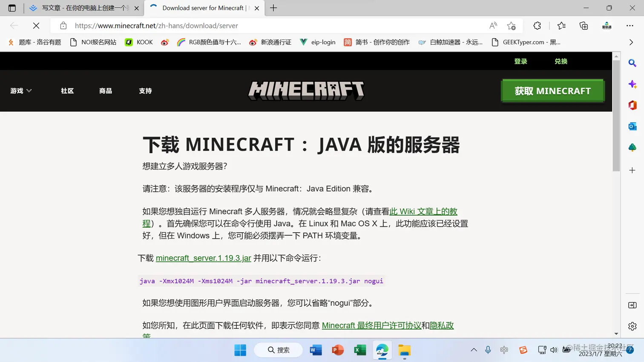
Task: Download minecraft_server.1.19.3.jar
Action: click(203, 258)
